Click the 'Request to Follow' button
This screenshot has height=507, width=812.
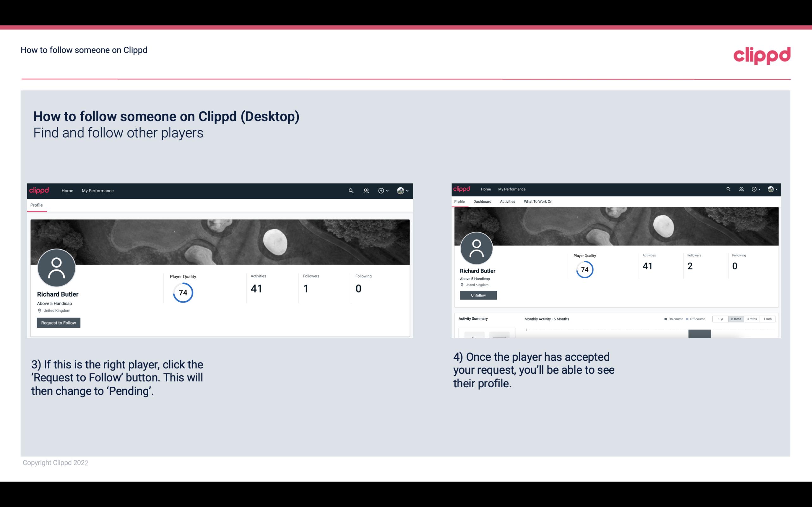58,323
